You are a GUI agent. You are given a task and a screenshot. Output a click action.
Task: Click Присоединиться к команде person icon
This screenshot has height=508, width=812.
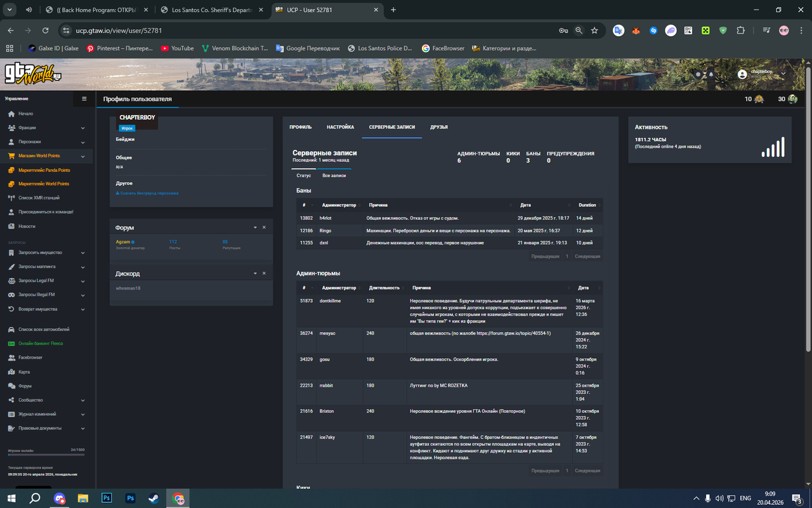11,211
